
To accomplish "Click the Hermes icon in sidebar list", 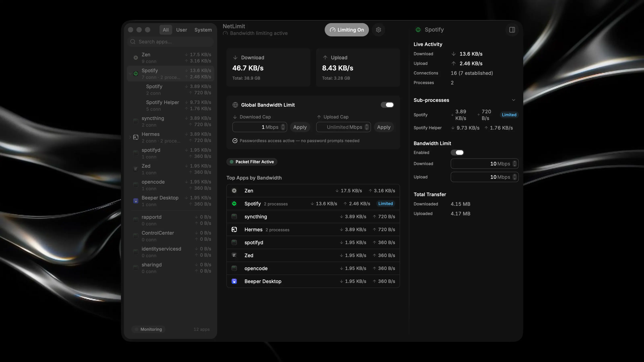I will 136,137.
